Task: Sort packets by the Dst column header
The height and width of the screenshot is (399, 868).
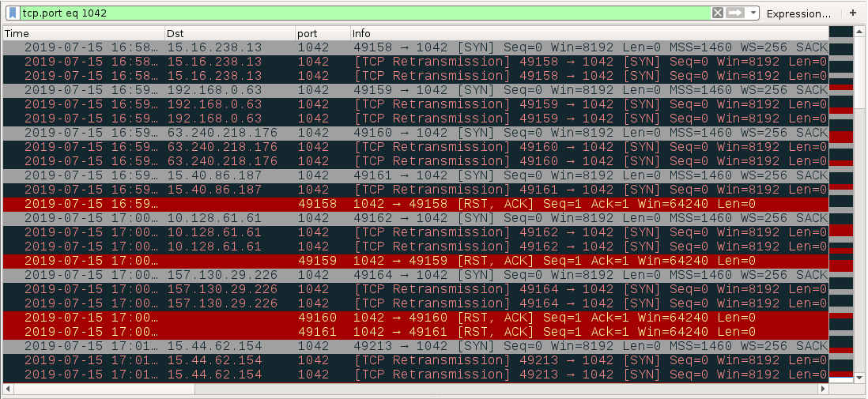Action: point(230,34)
